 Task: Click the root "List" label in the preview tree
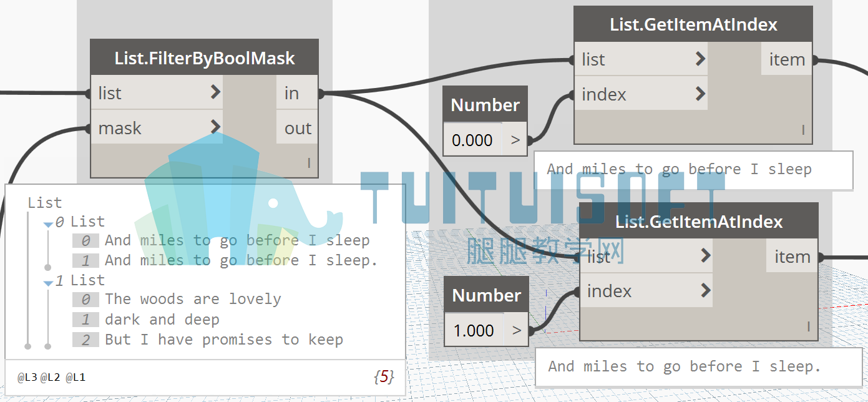point(45,203)
